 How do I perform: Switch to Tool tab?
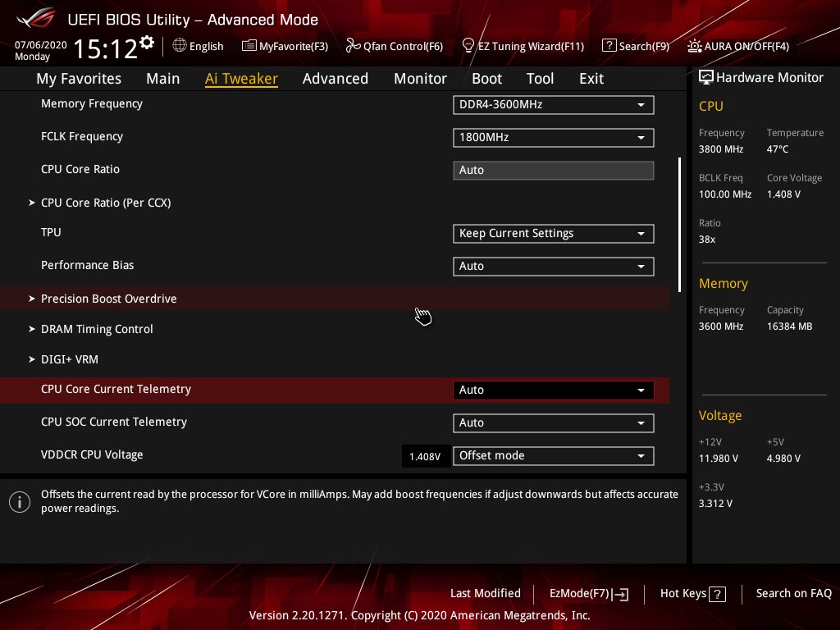point(540,79)
